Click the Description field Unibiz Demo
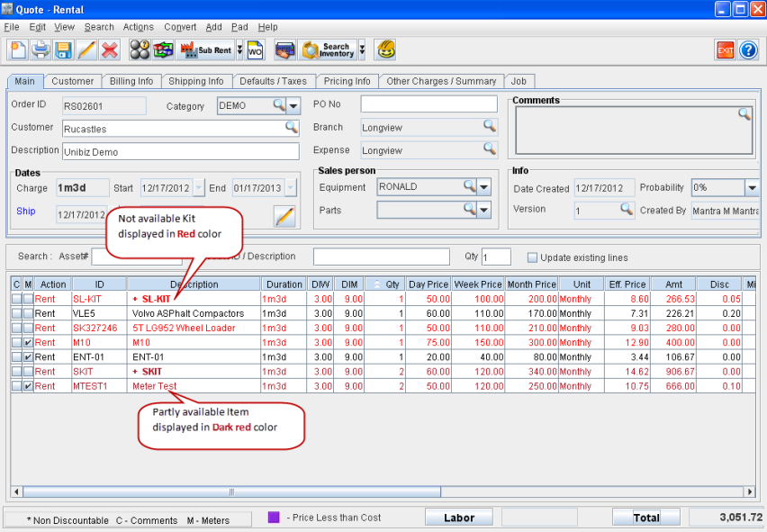 (181, 151)
